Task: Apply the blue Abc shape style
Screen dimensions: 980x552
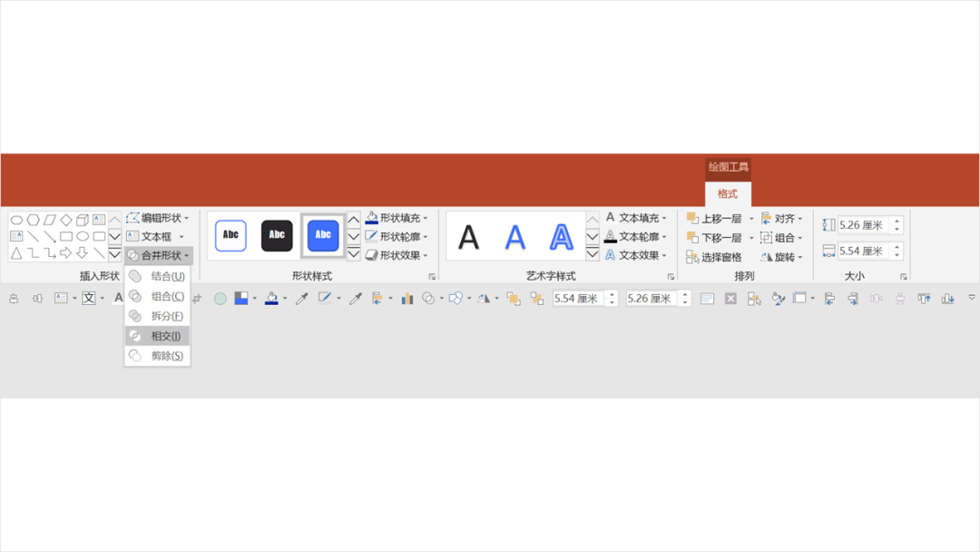Action: (323, 235)
